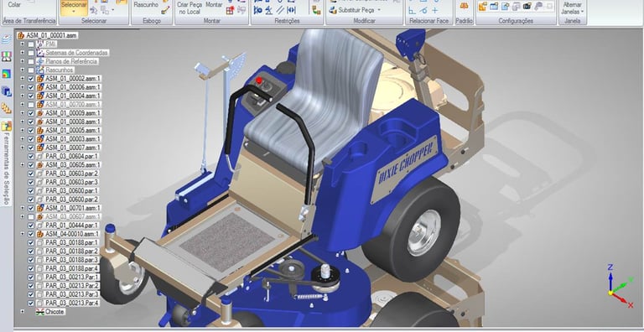This screenshot has height=332, width=644.
Task: Click the first Configurações display configurations icon
Action: (x=483, y=6)
